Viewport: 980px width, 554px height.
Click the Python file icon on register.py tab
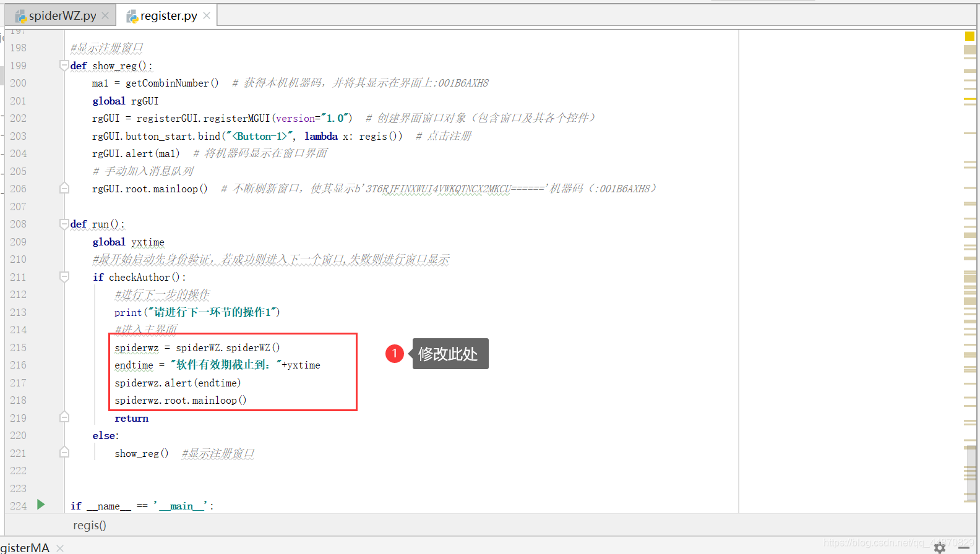tap(132, 16)
